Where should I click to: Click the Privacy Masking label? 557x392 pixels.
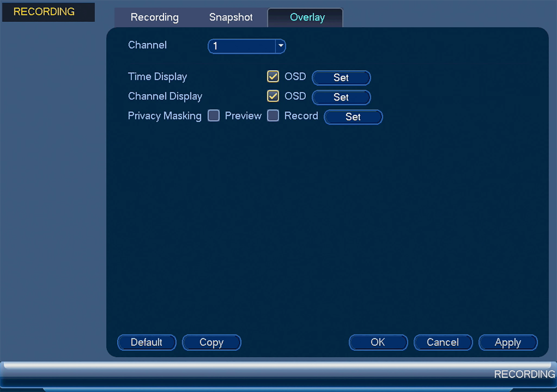165,116
